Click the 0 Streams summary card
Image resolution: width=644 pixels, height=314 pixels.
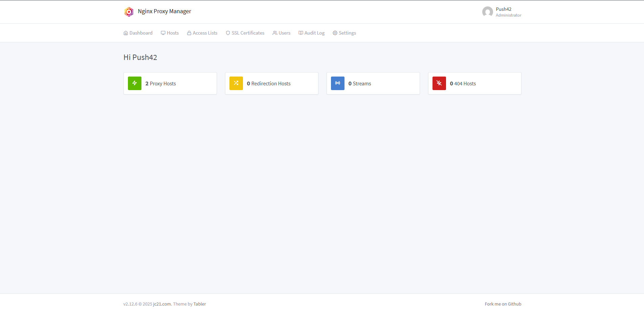click(x=373, y=83)
